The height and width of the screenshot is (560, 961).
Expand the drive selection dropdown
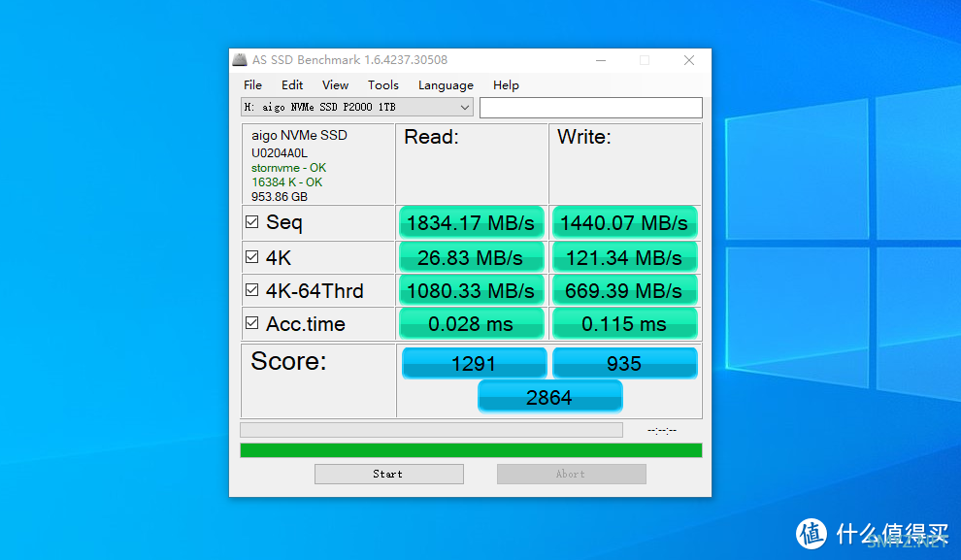point(465,107)
